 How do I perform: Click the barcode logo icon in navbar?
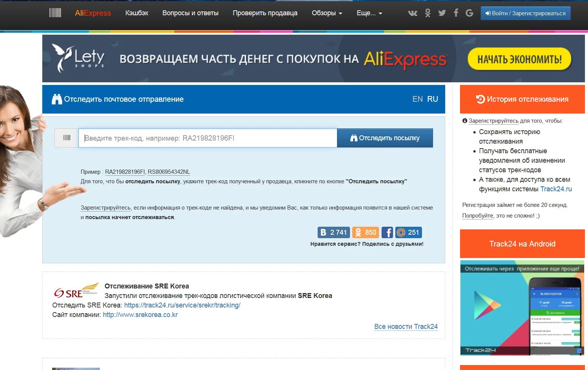coord(55,13)
